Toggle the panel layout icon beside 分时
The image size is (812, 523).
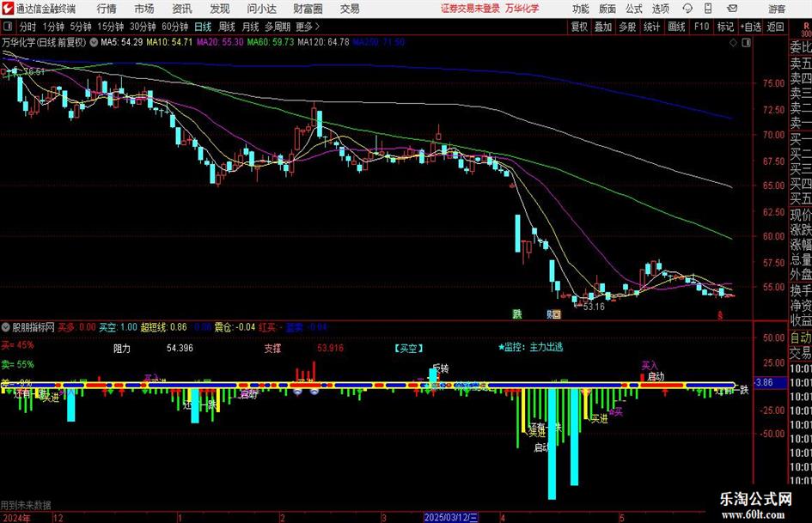pos(8,27)
